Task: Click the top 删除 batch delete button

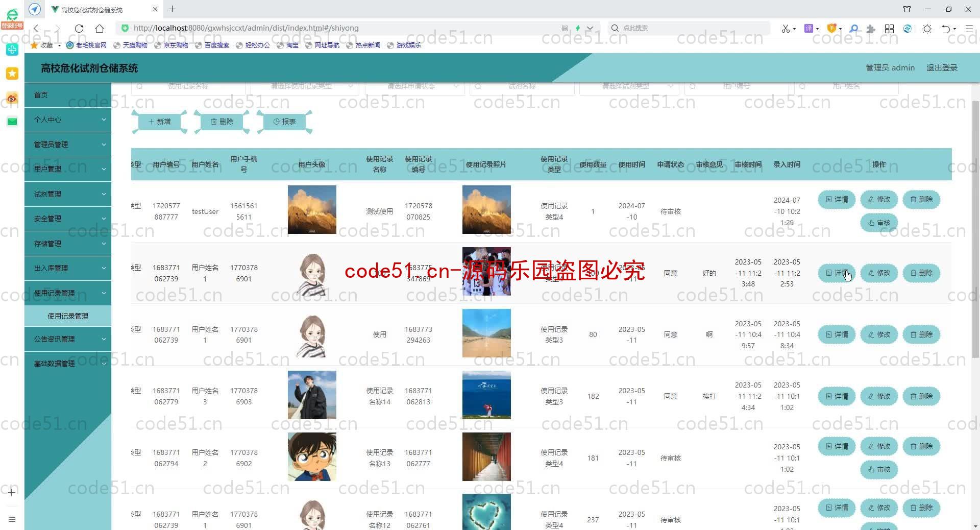Action: click(222, 122)
